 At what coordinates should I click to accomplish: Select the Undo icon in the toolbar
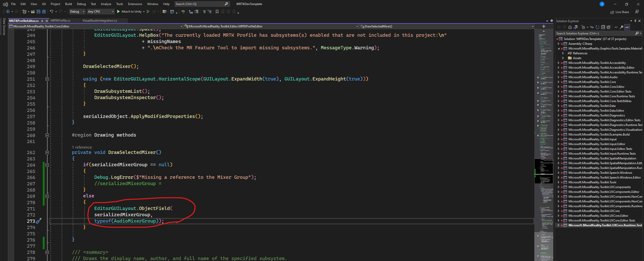(51, 12)
